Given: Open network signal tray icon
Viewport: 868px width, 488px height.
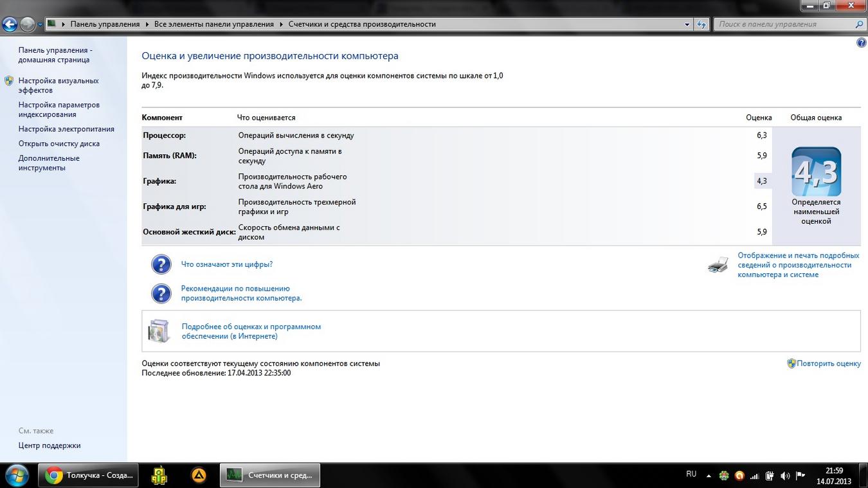Looking at the screenshot, I should (x=755, y=476).
